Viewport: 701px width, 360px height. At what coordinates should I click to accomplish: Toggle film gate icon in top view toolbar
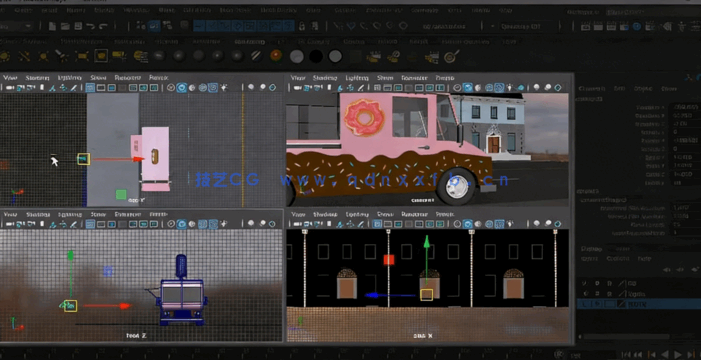(x=101, y=88)
